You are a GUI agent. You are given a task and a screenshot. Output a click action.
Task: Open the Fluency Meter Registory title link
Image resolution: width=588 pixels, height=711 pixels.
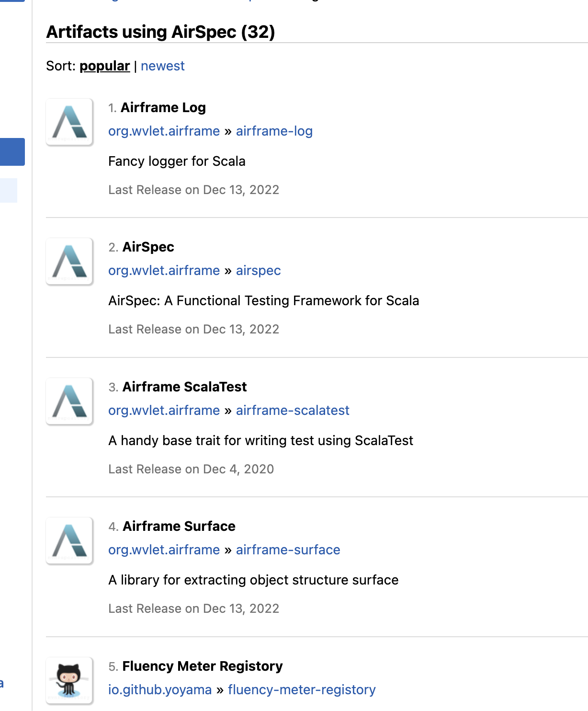203,666
